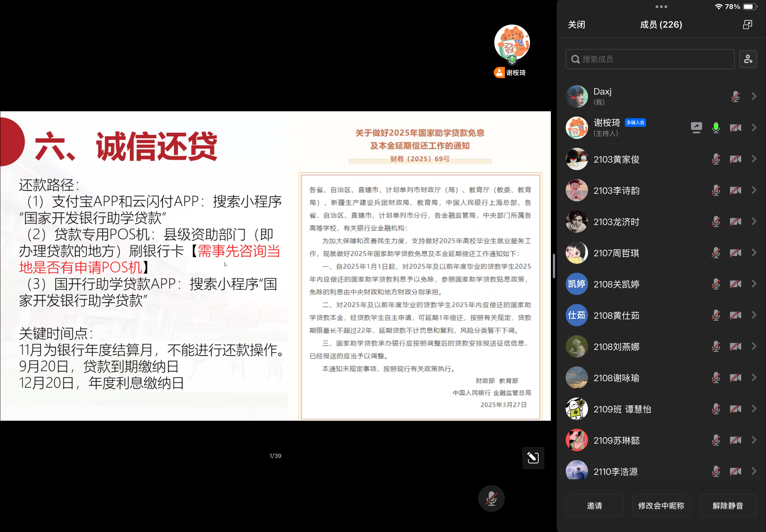Viewport: 766px width, 532px height.
Task: Tap the search magnifier icon in member search
Action: 575,59
